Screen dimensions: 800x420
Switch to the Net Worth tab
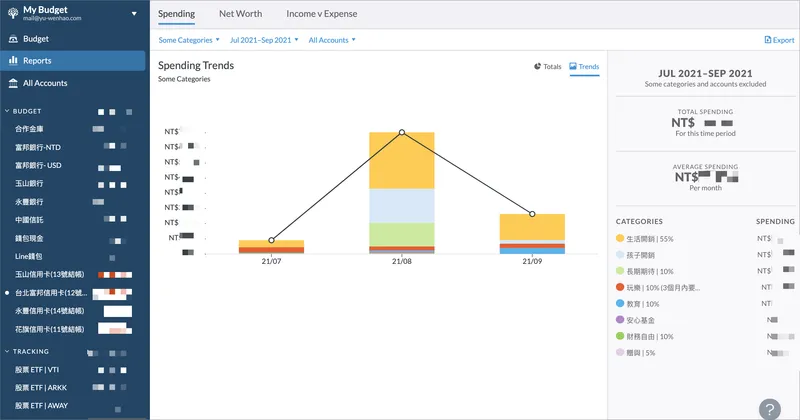click(240, 14)
